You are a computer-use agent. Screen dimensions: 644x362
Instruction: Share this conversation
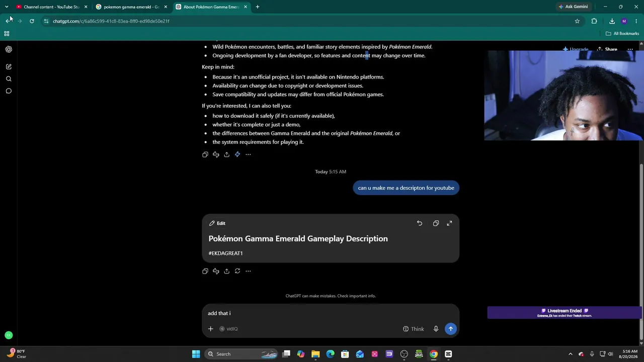607,49
